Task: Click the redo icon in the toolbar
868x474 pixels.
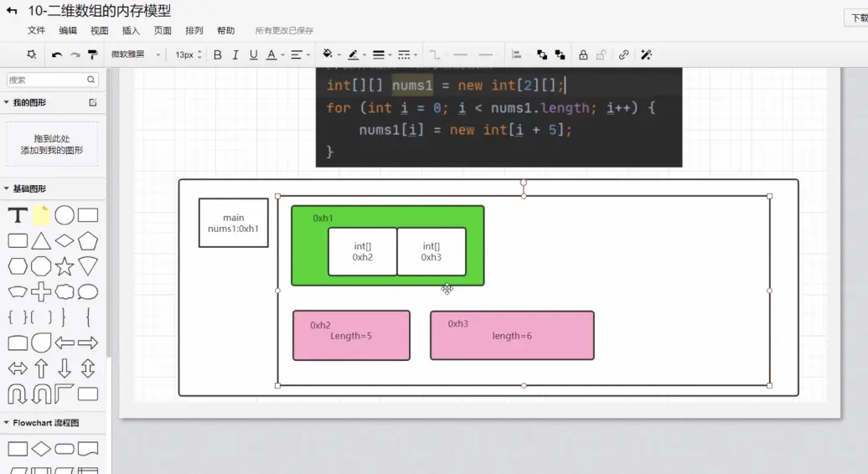Action: point(75,54)
